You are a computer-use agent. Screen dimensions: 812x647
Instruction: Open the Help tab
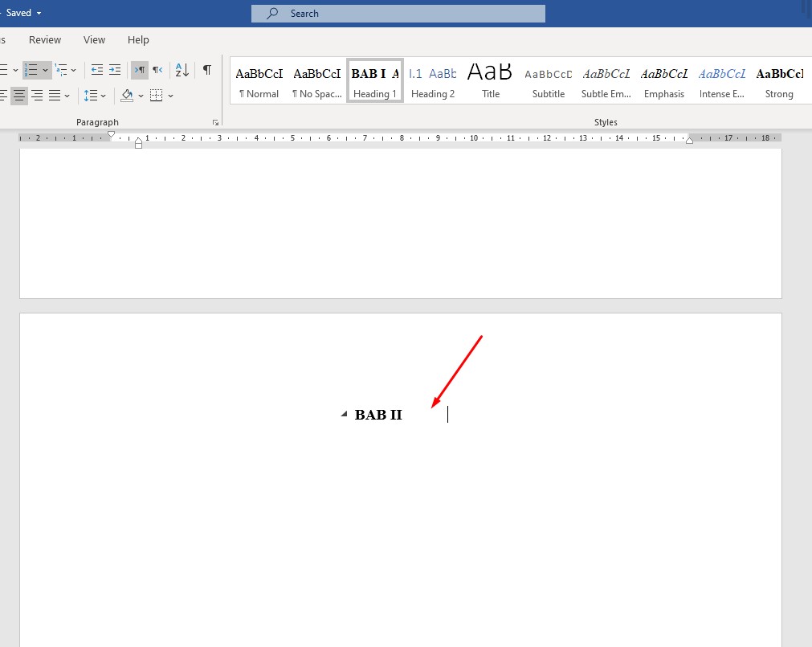tap(138, 40)
